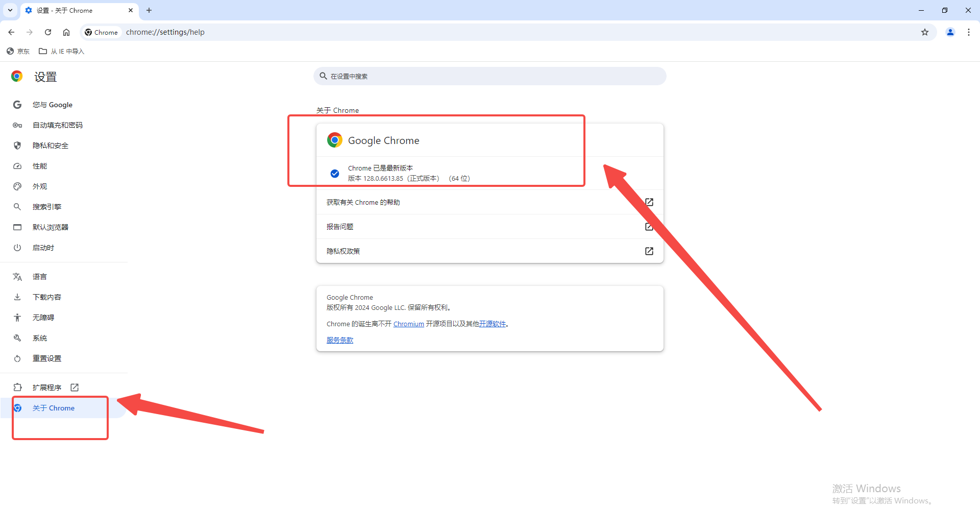Image resolution: width=980 pixels, height=531 pixels.
Task: Click the Chrome site info chip
Action: tap(101, 32)
